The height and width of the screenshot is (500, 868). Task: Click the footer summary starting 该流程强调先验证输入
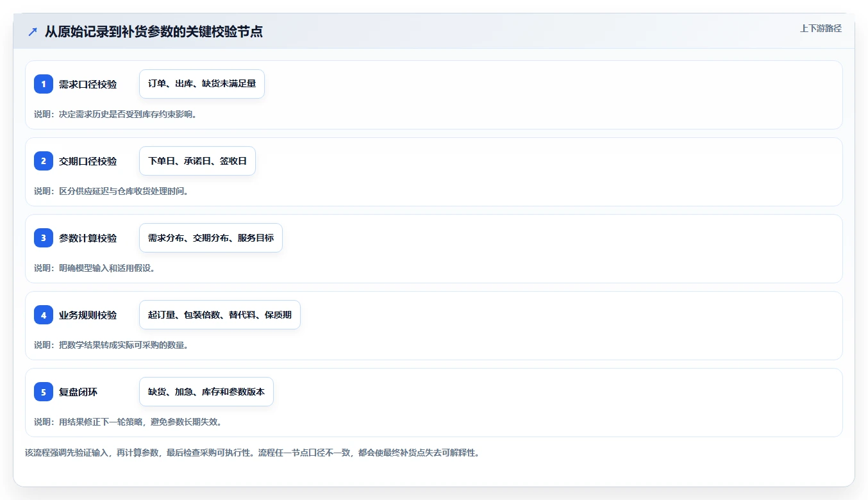pyautogui.click(x=252, y=453)
